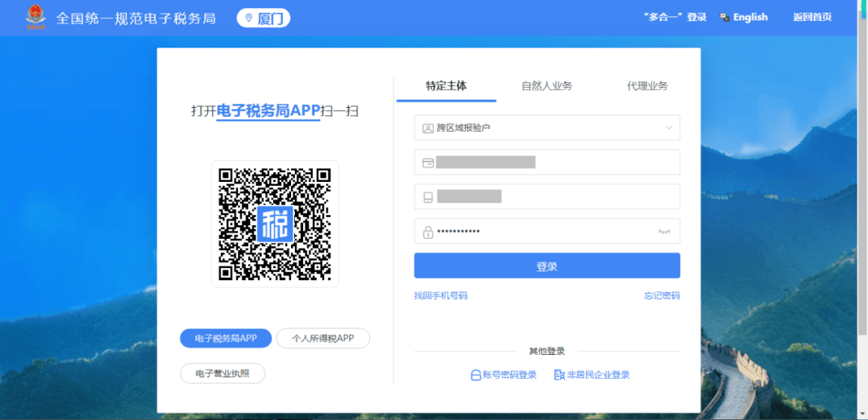Screen dimensions: 868x420
Task: Switch to the 自然人业务 tab
Action: point(547,86)
